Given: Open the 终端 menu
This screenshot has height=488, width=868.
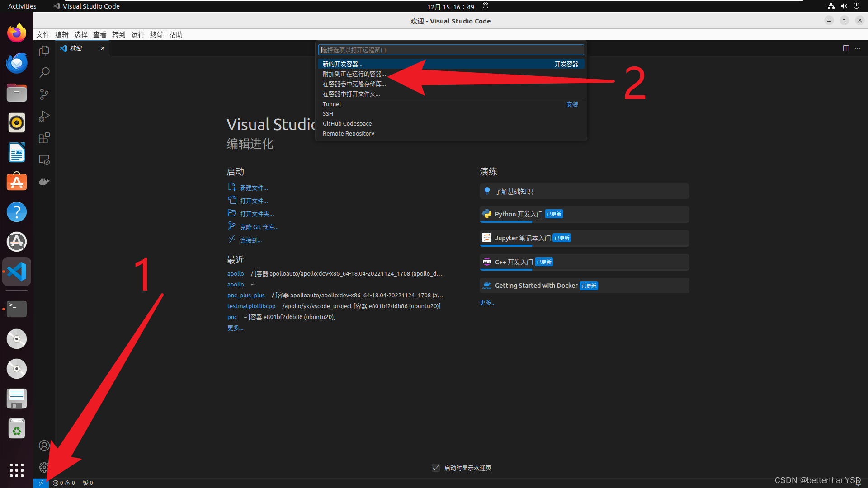Looking at the screenshot, I should tap(157, 35).
